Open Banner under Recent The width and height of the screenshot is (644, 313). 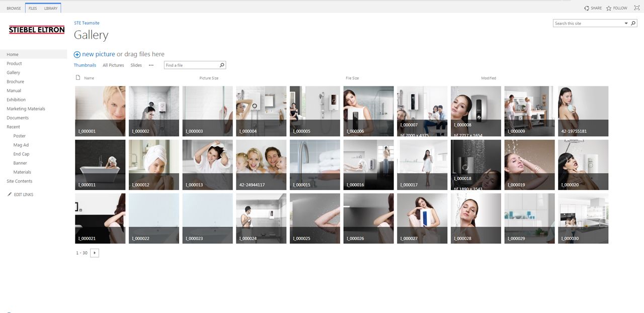(20, 163)
